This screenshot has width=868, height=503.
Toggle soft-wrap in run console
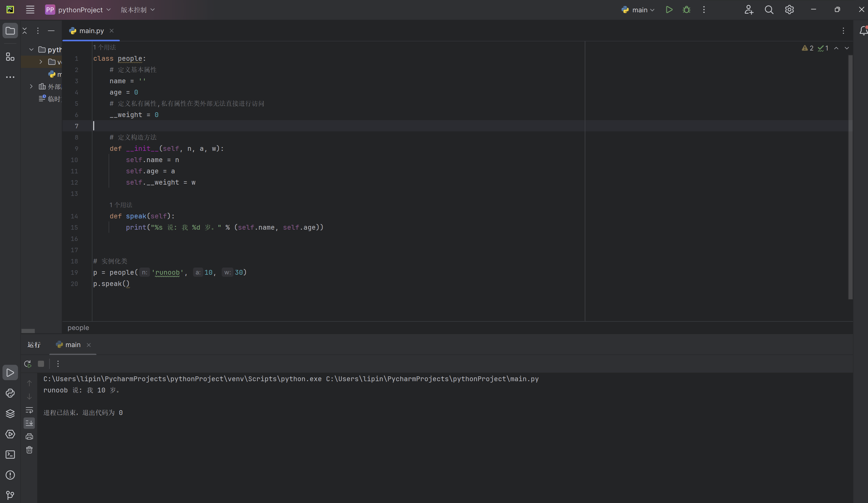click(29, 410)
